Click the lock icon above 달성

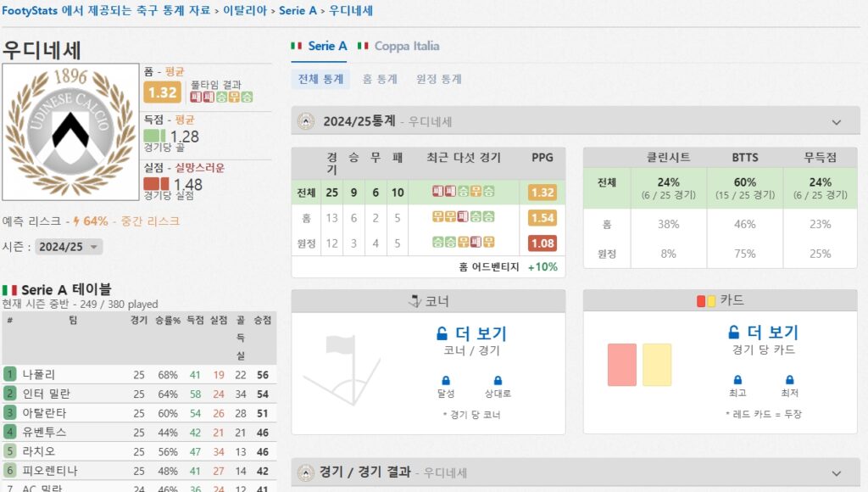click(x=446, y=380)
